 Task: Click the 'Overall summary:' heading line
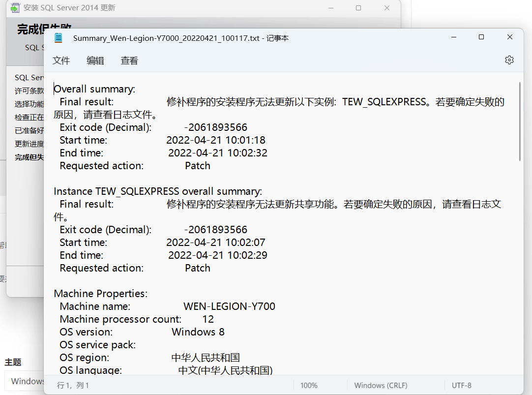(x=95, y=89)
